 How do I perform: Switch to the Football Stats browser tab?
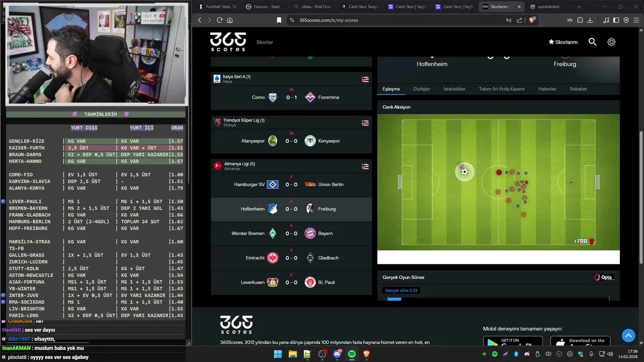click(217, 7)
